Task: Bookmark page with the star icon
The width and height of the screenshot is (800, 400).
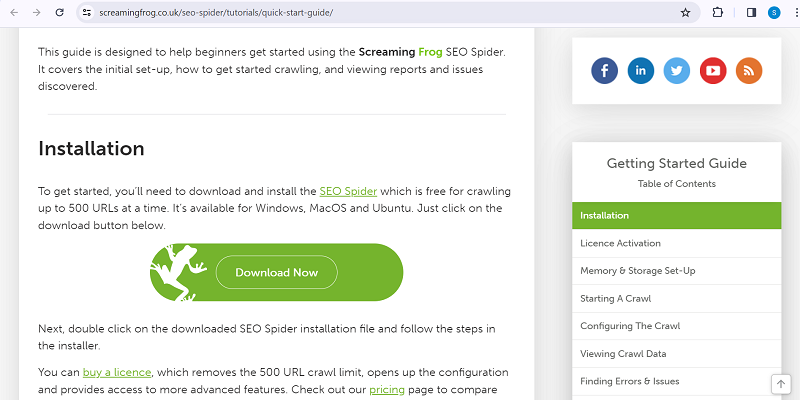Action: [x=685, y=13]
